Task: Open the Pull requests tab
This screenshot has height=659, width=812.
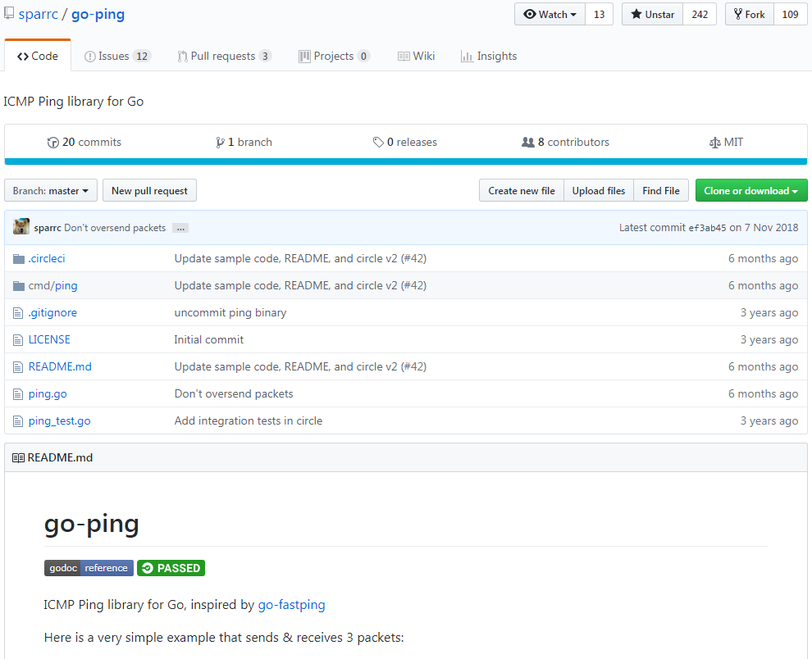Action: pyautogui.click(x=223, y=57)
